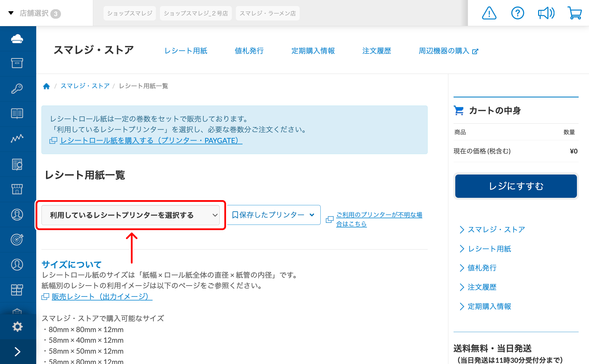This screenshot has width=589, height=364.
Task: Expand the collapsed sidebar with the chevron
Action: click(x=18, y=351)
